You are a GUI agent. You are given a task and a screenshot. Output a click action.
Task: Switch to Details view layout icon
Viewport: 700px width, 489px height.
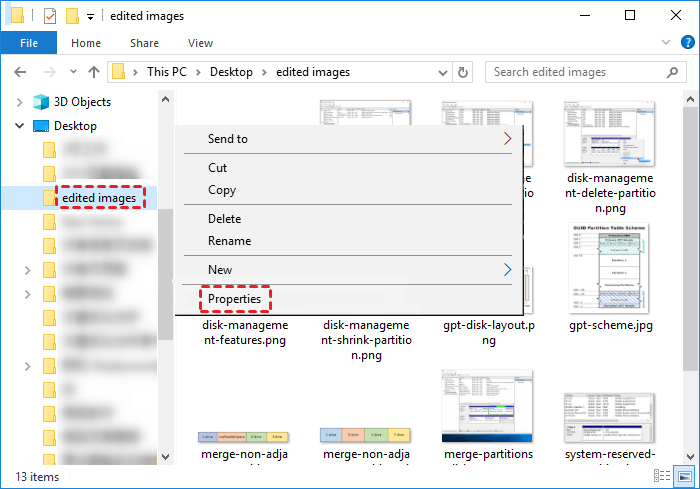tap(662, 476)
